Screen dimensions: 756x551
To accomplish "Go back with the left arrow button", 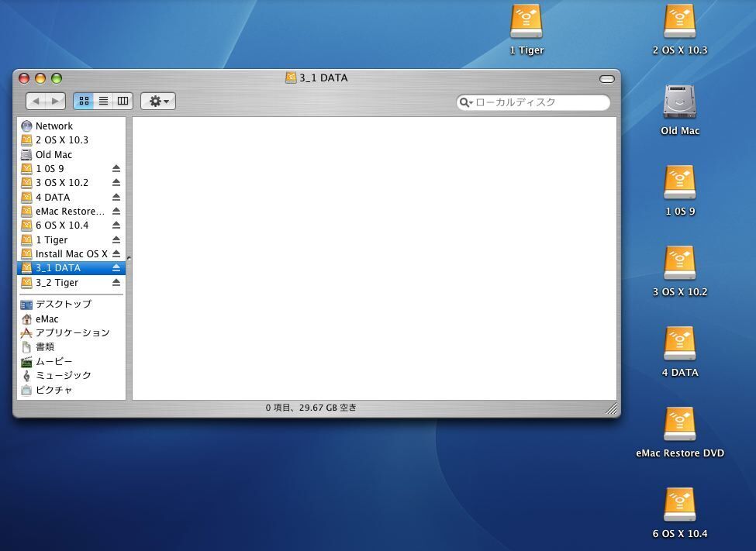I will point(36,101).
